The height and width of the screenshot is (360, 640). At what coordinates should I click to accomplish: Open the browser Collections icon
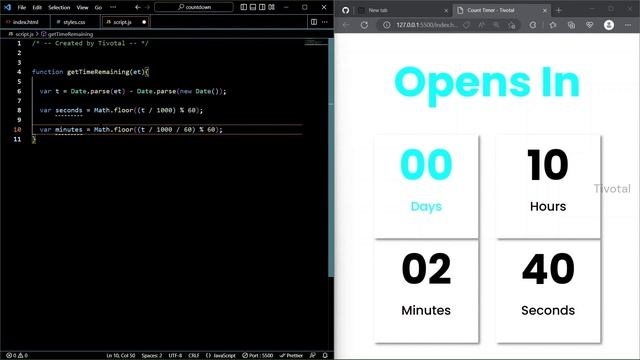click(x=571, y=25)
